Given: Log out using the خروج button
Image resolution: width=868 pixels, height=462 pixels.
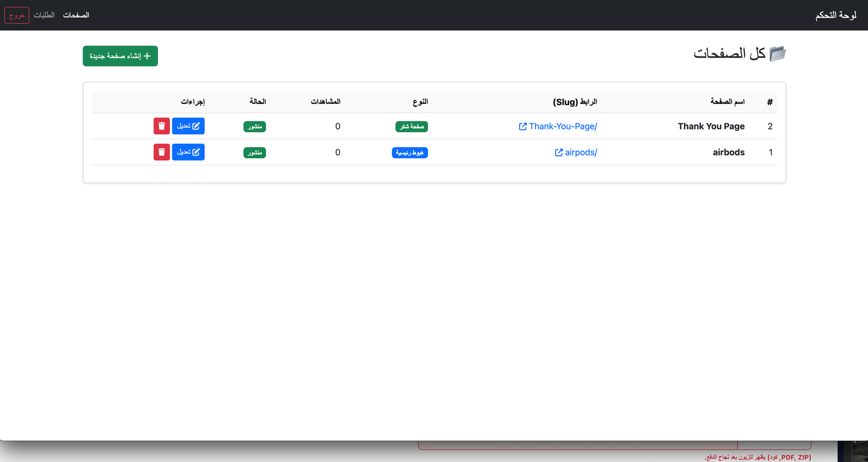Looking at the screenshot, I should 17,15.
